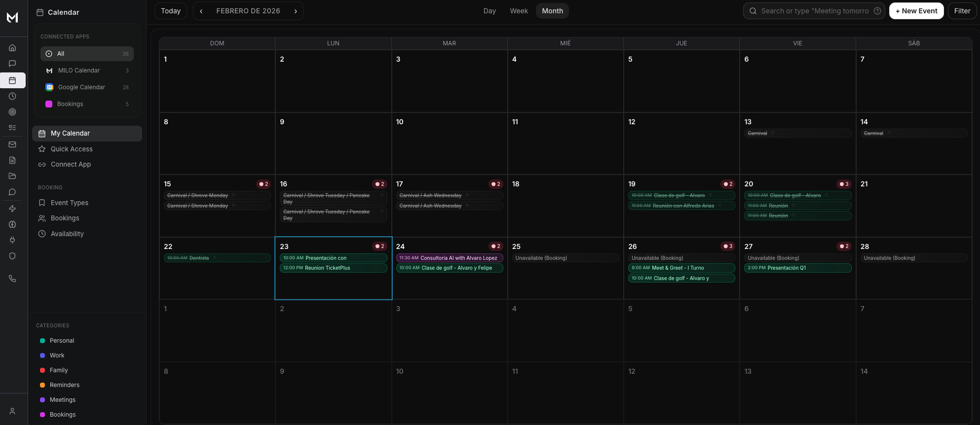Open the brain AI icon
Screen dimensions: 980x425
tap(12, 224)
